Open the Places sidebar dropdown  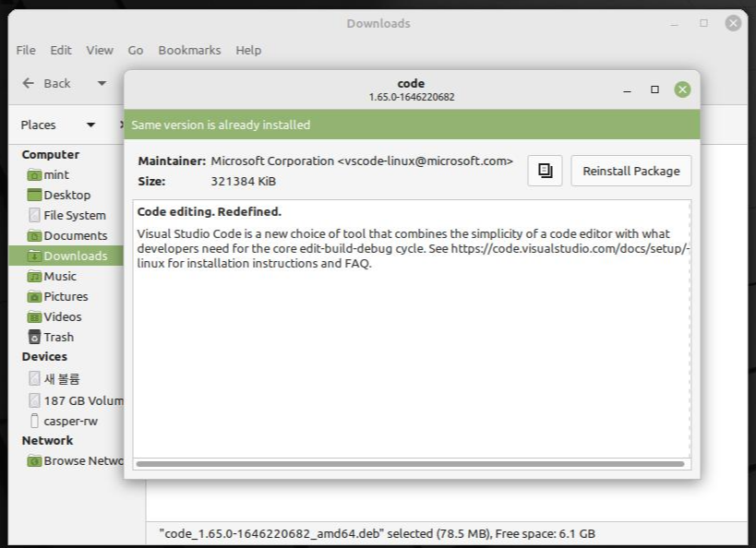click(x=90, y=125)
